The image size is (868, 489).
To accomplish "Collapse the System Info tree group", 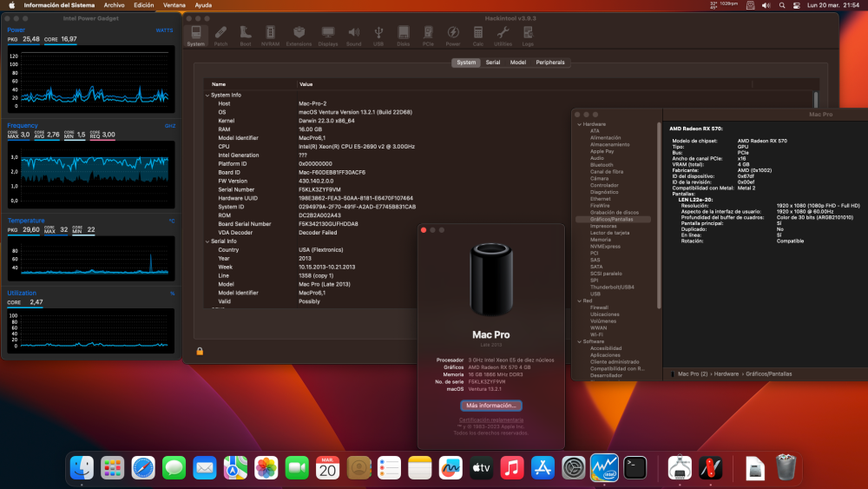I will 207,96.
